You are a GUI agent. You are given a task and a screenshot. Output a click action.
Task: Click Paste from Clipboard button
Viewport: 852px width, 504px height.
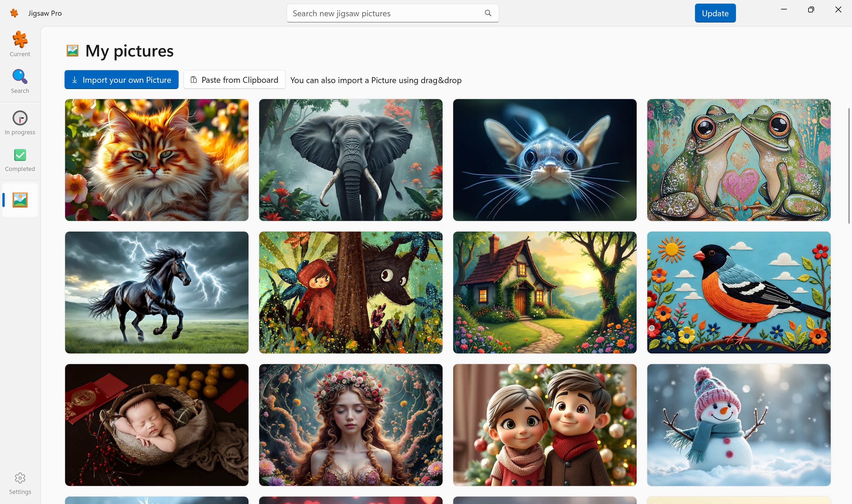(x=234, y=80)
